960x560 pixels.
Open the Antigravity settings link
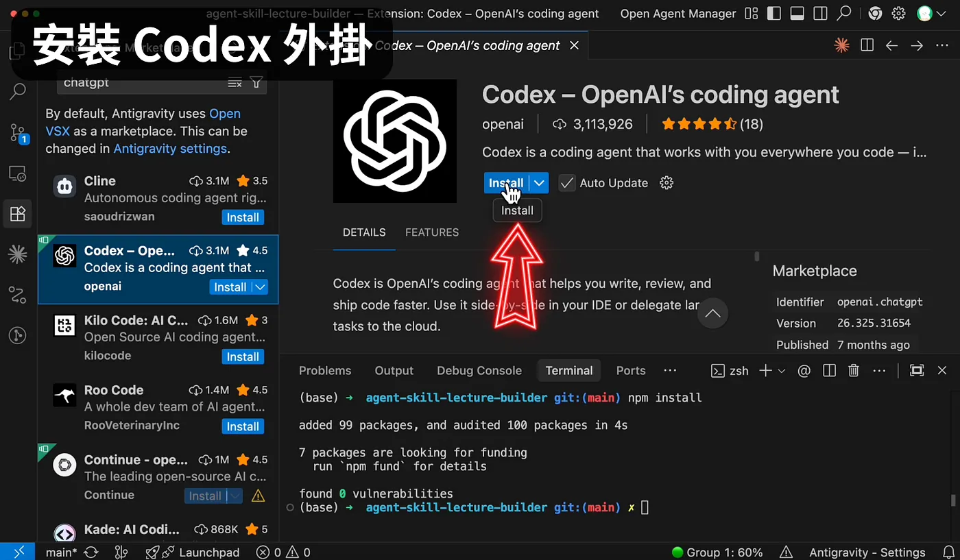click(x=169, y=149)
